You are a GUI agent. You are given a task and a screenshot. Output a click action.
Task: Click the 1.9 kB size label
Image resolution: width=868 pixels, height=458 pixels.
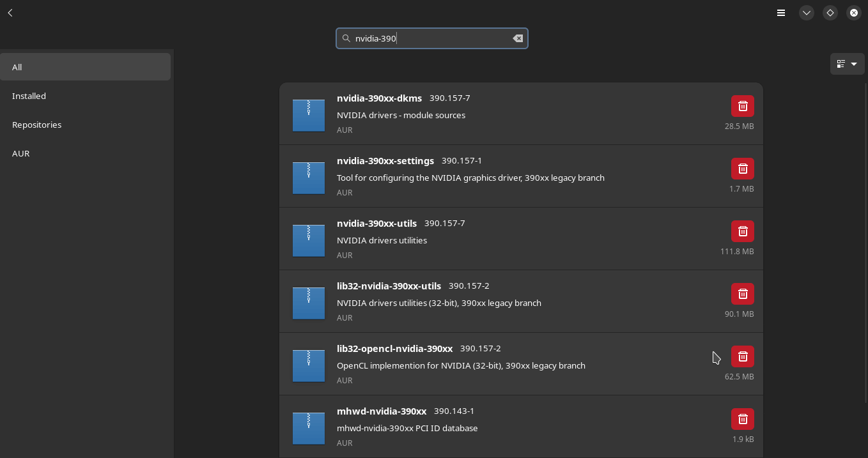point(743,439)
